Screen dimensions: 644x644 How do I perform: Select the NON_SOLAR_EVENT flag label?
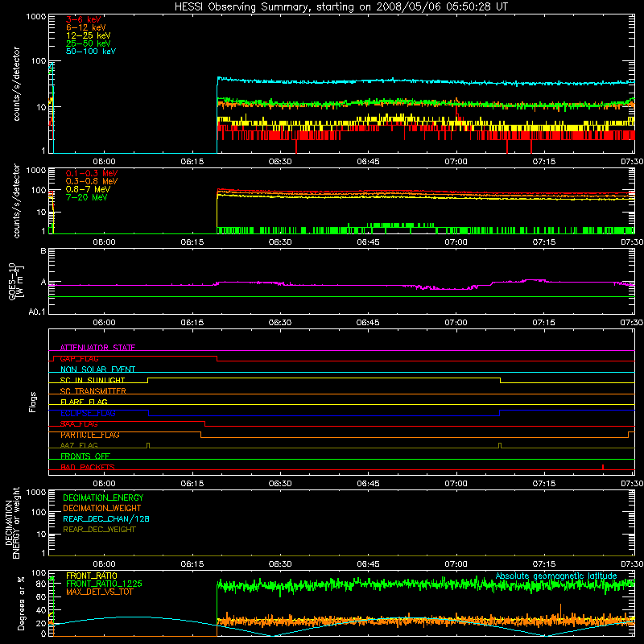click(x=97, y=369)
